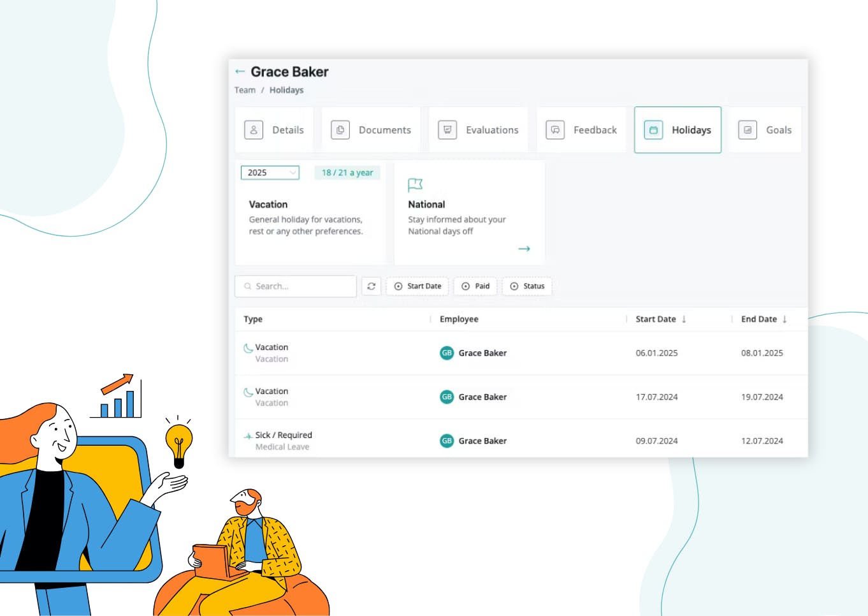The image size is (868, 616).
Task: Switch to the Evaluations tab
Action: (478, 130)
